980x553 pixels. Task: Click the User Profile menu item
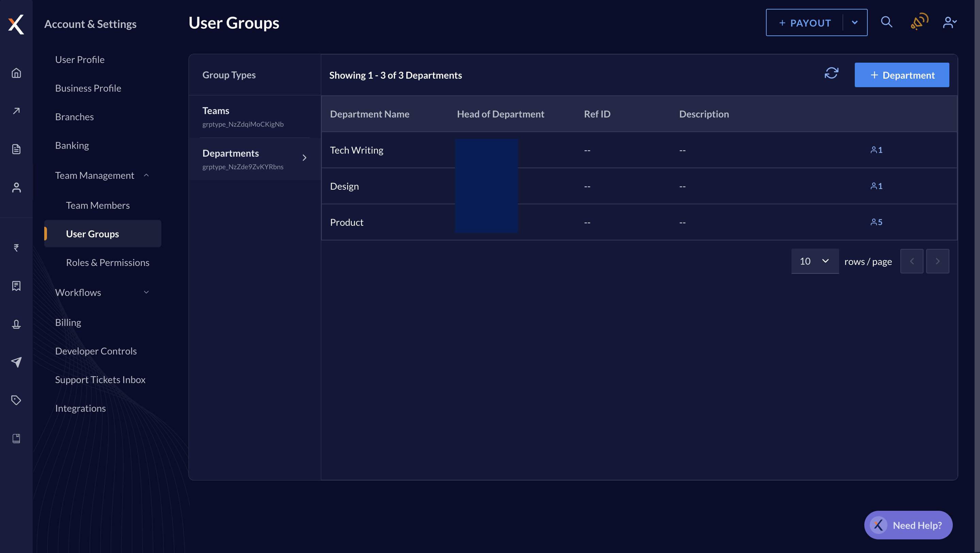(x=79, y=59)
